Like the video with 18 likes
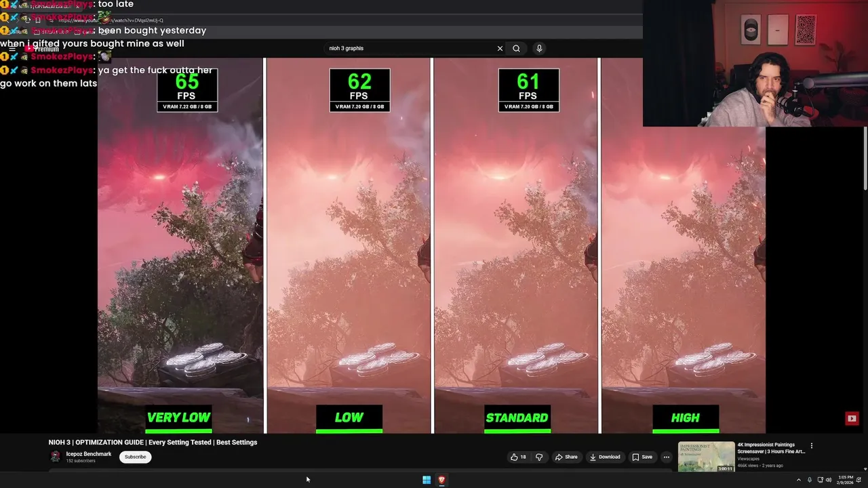 518,457
